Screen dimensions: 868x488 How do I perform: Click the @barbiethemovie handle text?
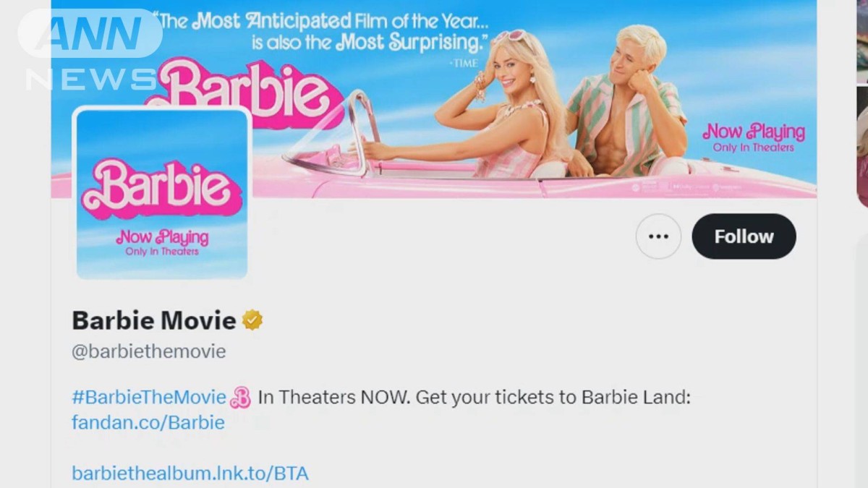(x=149, y=351)
